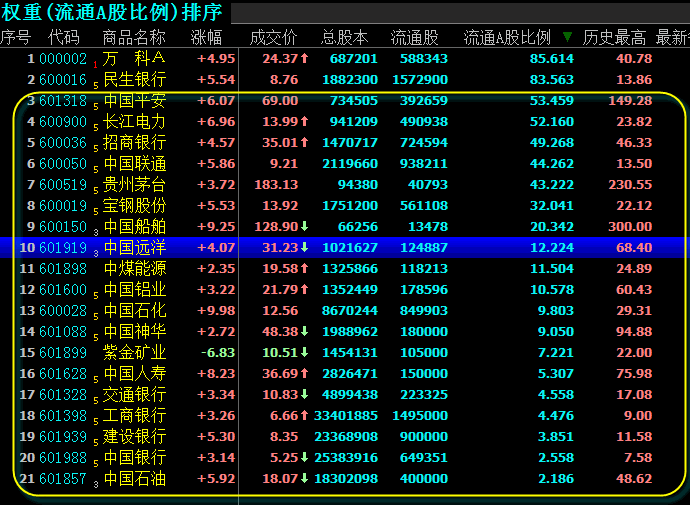The image size is (690, 505).
Task: Click stock code 601857
Action: click(63, 479)
